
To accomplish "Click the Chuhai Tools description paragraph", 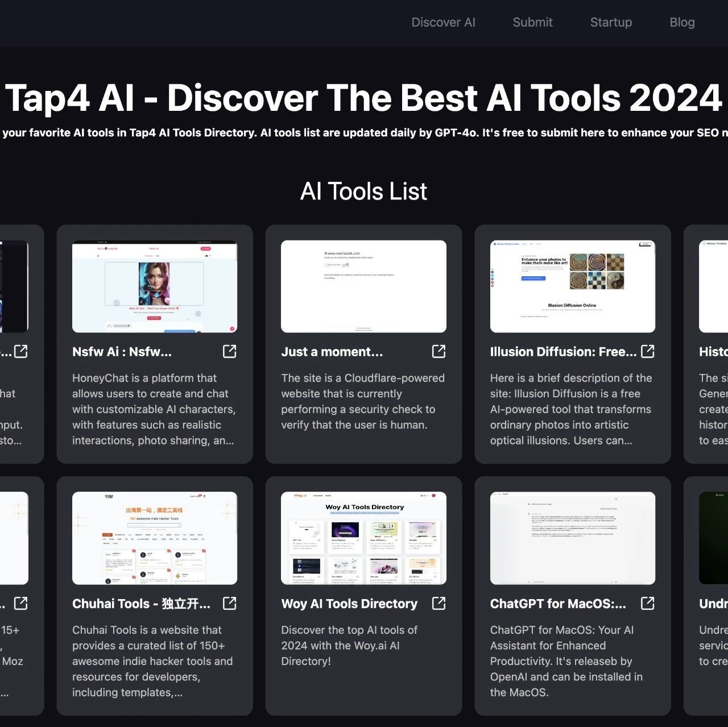I will pos(152,661).
